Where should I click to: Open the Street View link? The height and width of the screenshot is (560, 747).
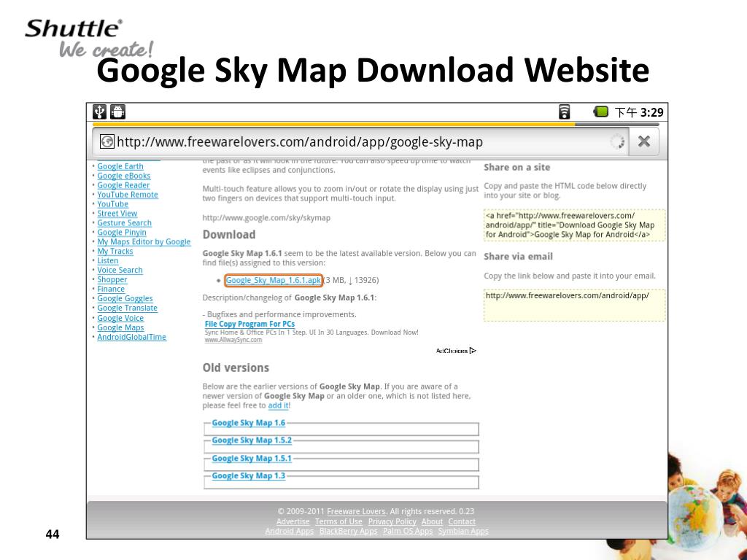coord(117,214)
